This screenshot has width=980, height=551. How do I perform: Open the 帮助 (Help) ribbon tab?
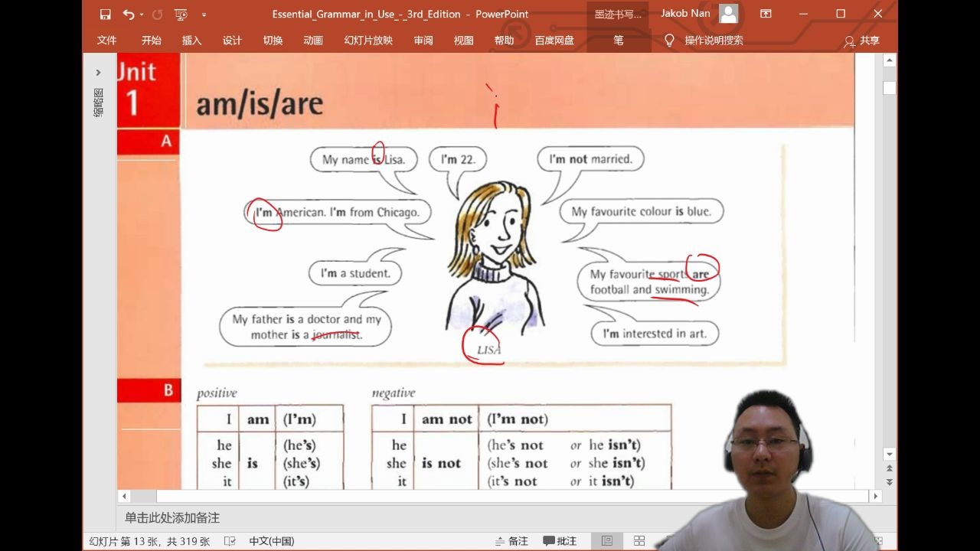pyautogui.click(x=505, y=41)
